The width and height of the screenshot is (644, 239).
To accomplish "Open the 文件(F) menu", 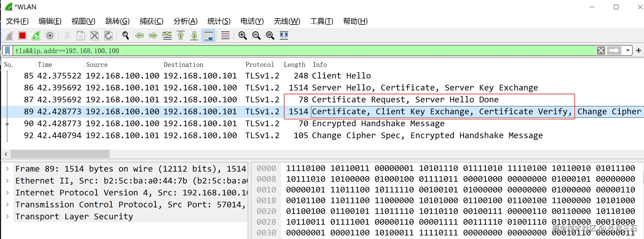I will [x=17, y=21].
